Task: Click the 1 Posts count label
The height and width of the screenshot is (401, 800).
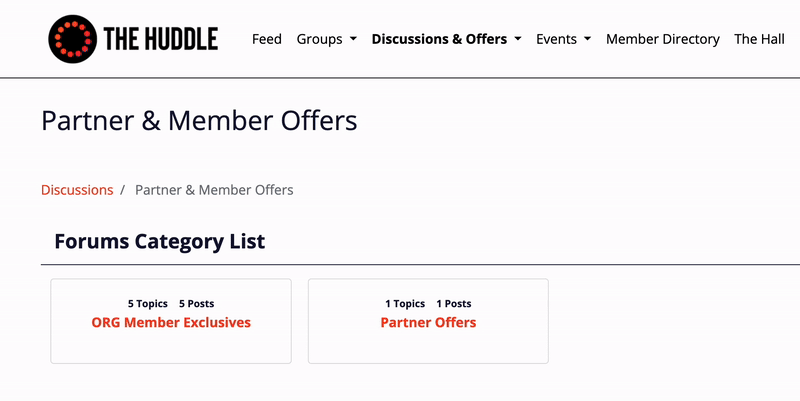Action: [453, 303]
